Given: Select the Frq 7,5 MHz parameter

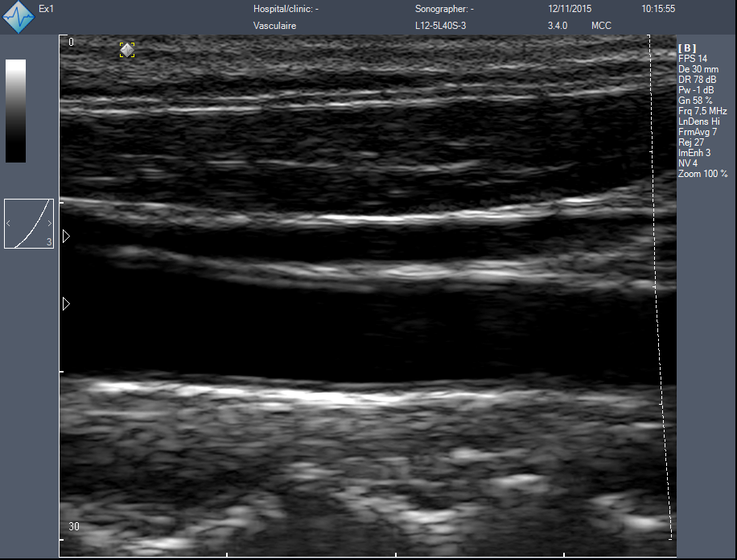Looking at the screenshot, I should [702, 111].
